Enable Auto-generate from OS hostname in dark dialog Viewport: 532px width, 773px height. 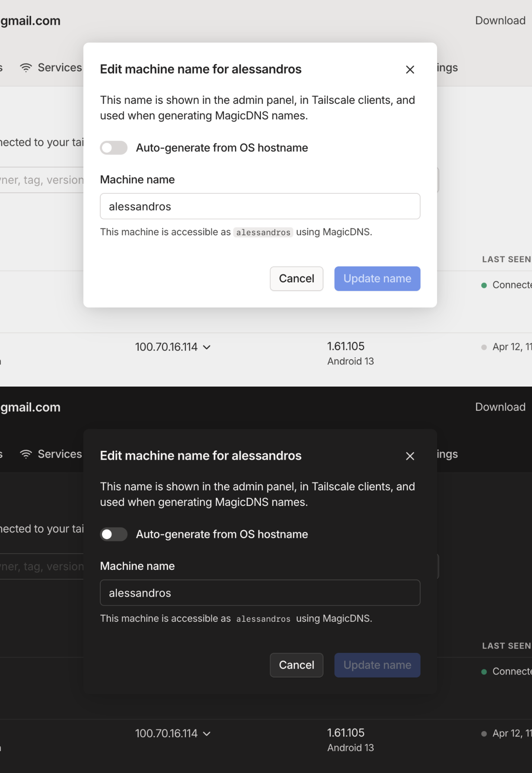[114, 534]
